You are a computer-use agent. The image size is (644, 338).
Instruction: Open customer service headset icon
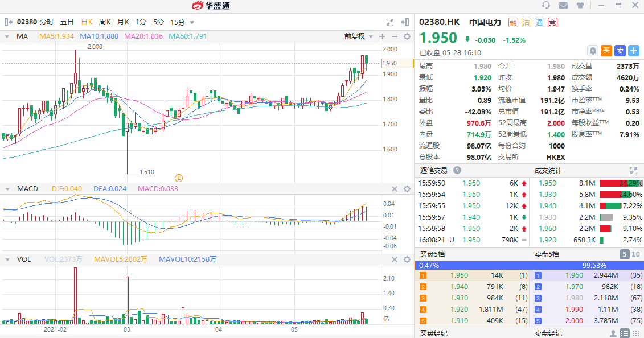click(547, 6)
